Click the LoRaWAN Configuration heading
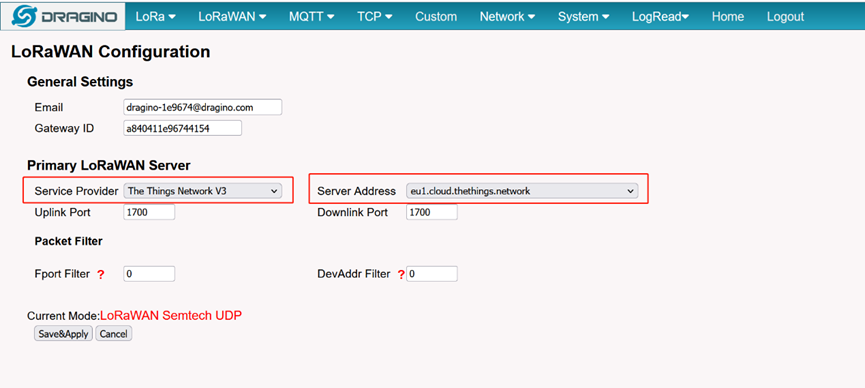 110,52
